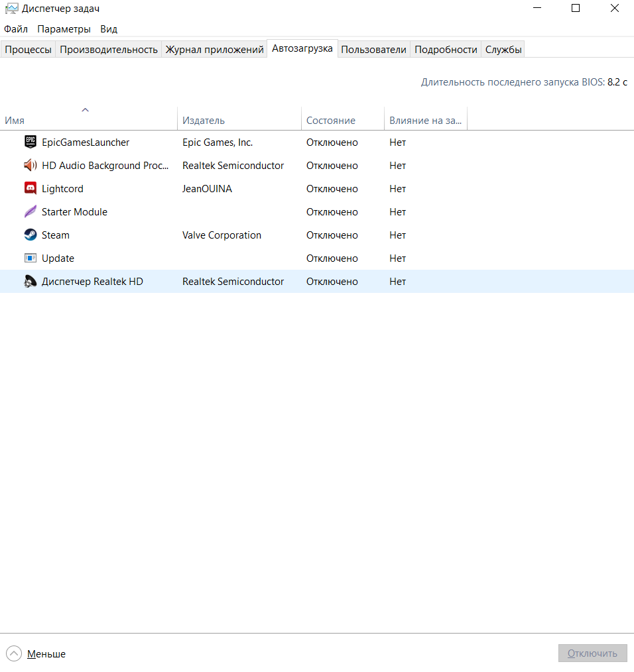Close the Task Manager window

coord(615,8)
